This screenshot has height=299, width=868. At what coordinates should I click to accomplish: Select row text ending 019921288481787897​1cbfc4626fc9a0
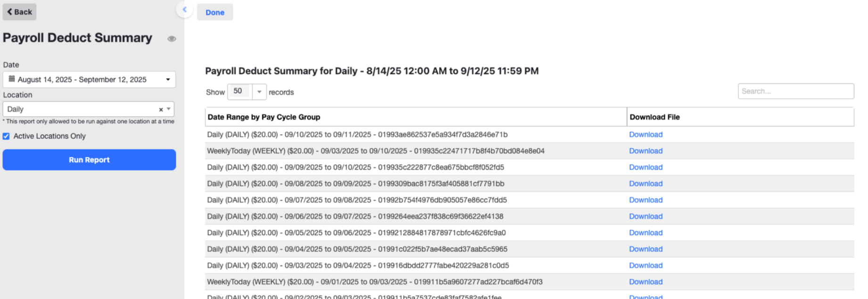coord(356,233)
